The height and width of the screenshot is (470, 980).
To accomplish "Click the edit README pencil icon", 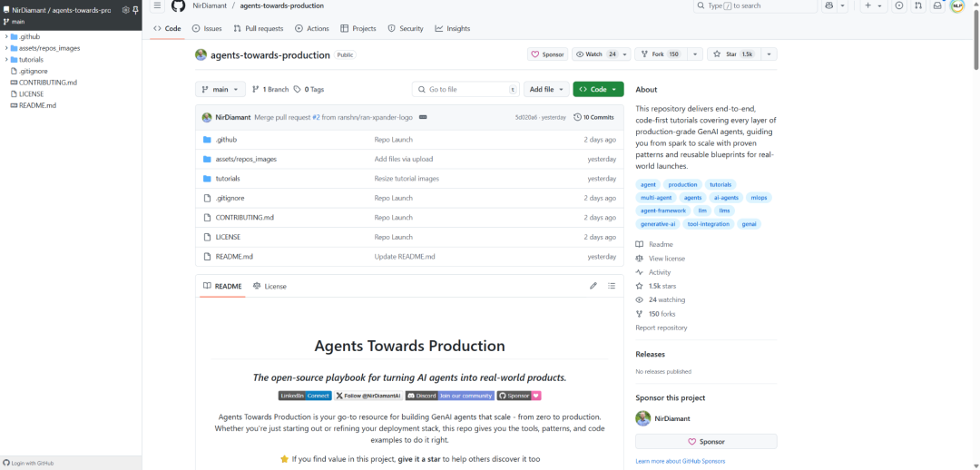I will point(593,286).
